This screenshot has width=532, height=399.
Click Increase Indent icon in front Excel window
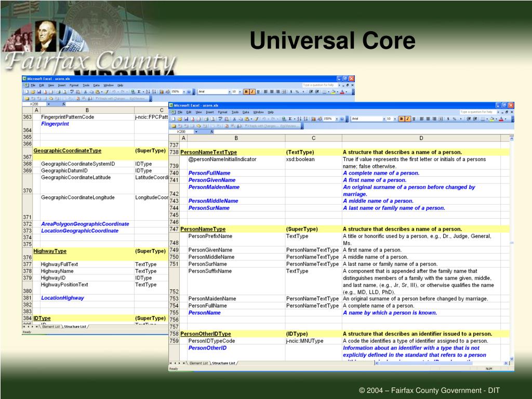point(475,119)
